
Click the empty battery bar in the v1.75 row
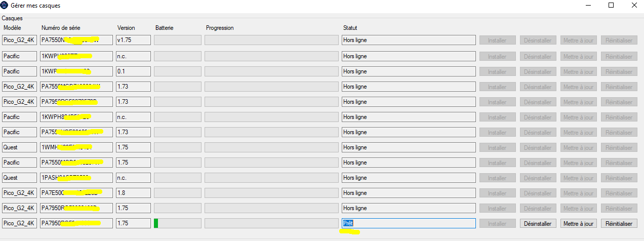point(178,40)
